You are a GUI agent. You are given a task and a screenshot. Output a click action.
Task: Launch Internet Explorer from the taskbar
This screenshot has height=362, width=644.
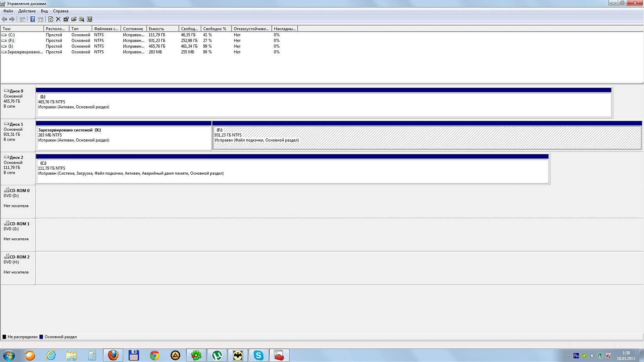click(x=51, y=355)
